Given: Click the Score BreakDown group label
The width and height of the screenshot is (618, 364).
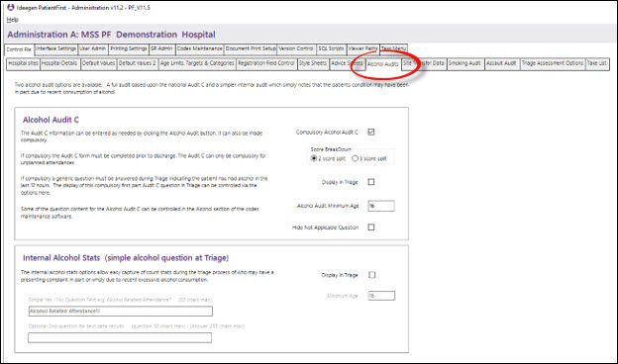Looking at the screenshot, I should pyautogui.click(x=331, y=149).
